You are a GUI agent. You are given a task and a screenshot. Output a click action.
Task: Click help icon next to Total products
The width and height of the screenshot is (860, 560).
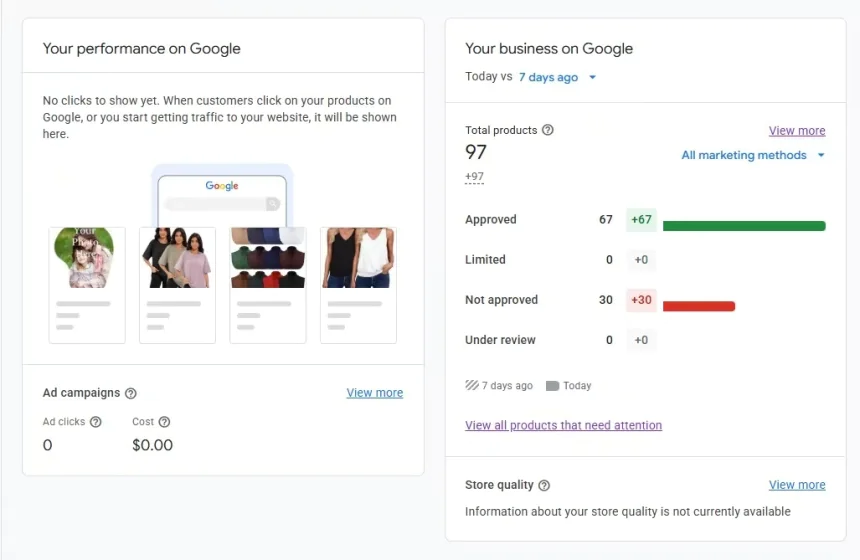pyautogui.click(x=548, y=130)
